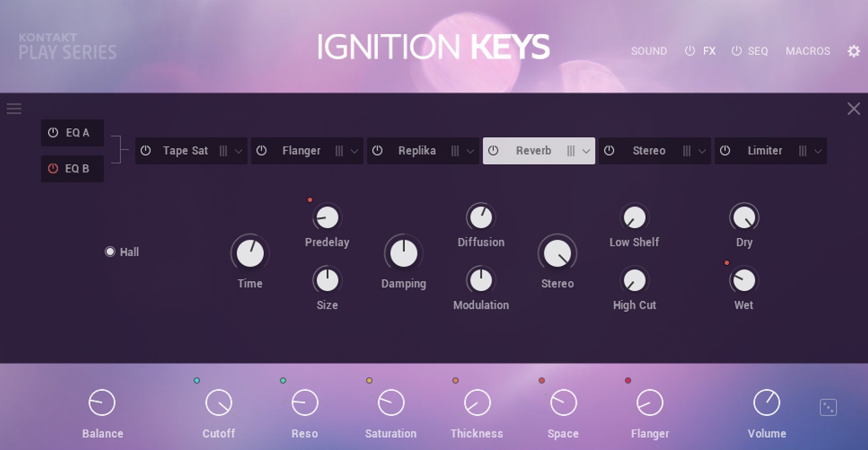Click the Diffusion knob
This screenshot has width=868, height=450.
(481, 217)
